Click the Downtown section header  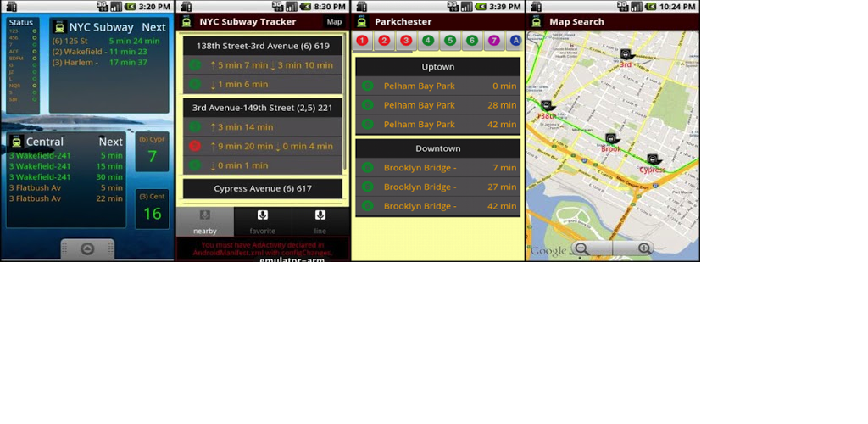coord(438,148)
